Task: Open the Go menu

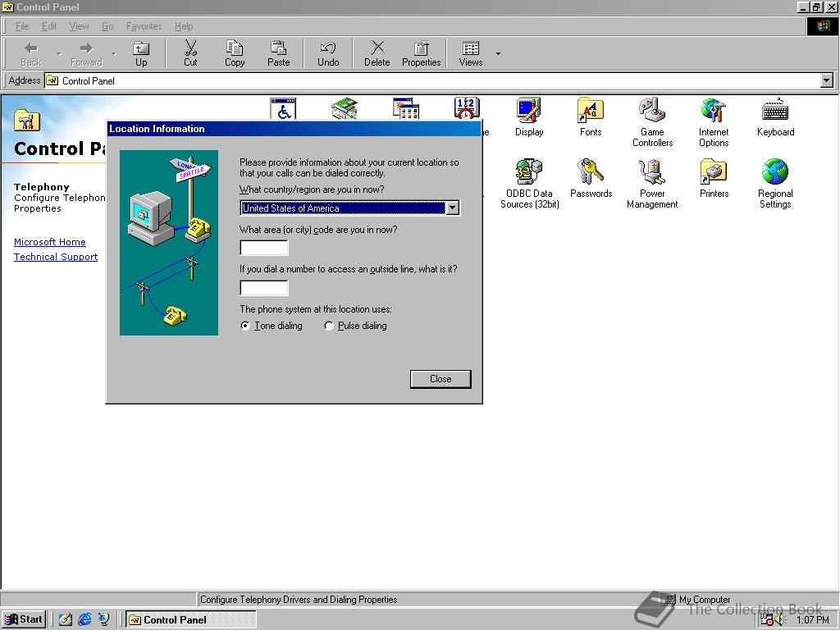Action: click(x=107, y=26)
